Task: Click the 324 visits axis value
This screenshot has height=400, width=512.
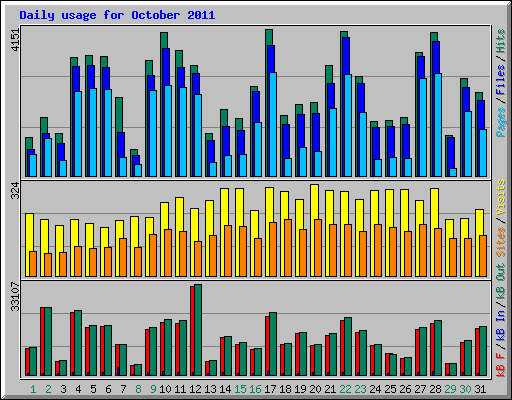Action: (15, 191)
